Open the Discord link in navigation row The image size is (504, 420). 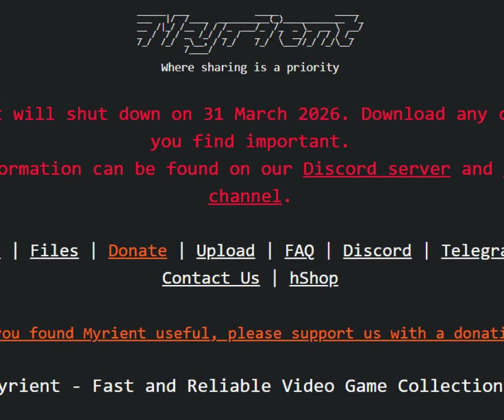[x=377, y=251]
